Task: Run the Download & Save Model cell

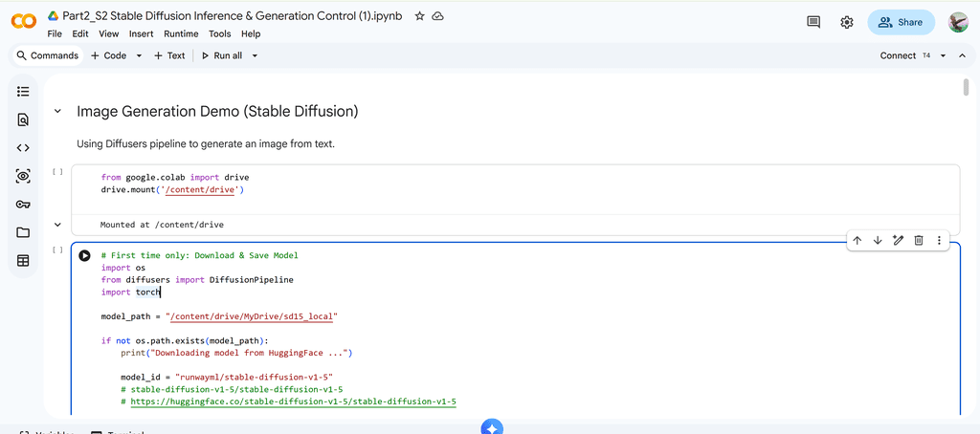Action: (85, 256)
